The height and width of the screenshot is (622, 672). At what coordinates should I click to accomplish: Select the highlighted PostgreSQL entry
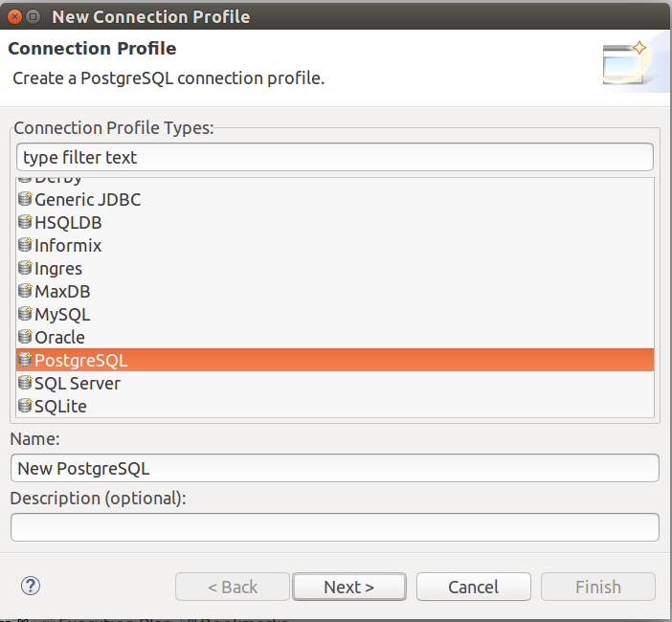pyautogui.click(x=335, y=360)
